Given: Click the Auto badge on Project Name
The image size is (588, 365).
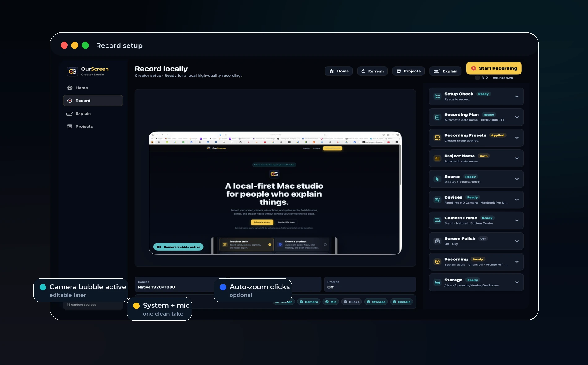Looking at the screenshot, I should (483, 156).
